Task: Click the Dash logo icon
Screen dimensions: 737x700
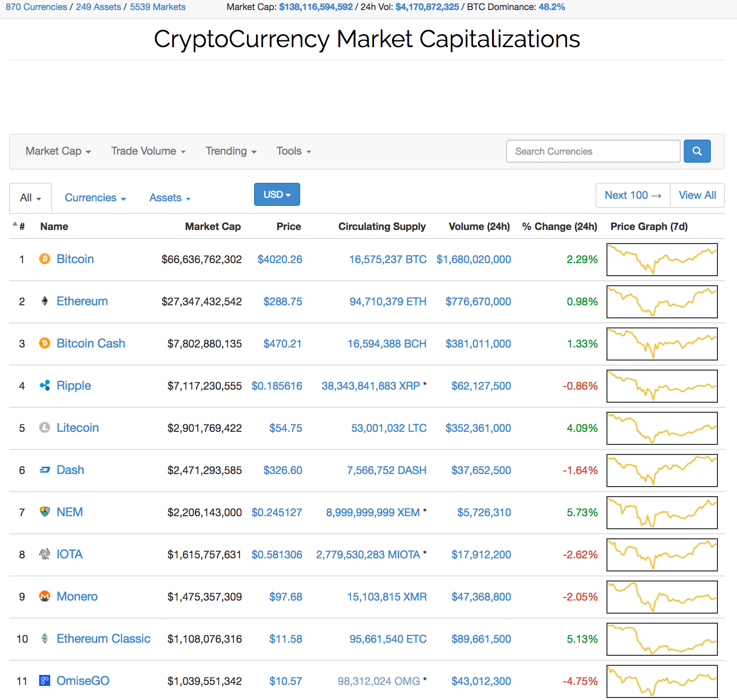Action: (45, 470)
